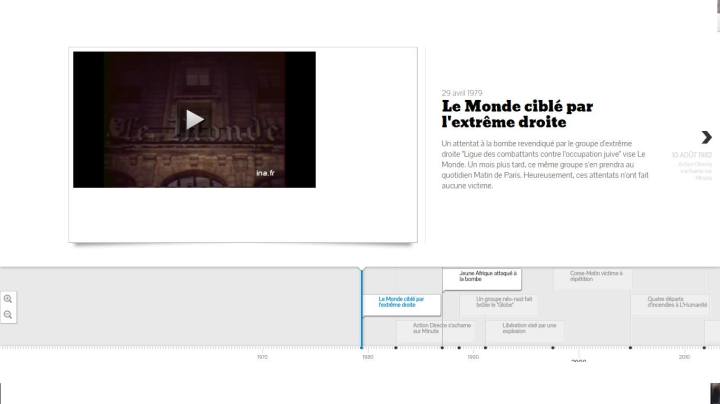This screenshot has height=404, width=720.
Task: Open 'Corse-Matin victime à répétition' event
Action: (x=595, y=277)
